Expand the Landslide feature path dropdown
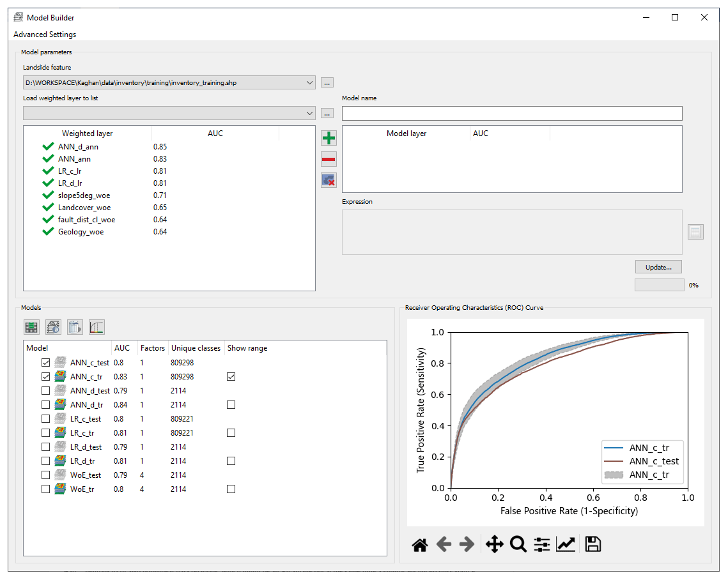728x580 pixels. coord(310,82)
